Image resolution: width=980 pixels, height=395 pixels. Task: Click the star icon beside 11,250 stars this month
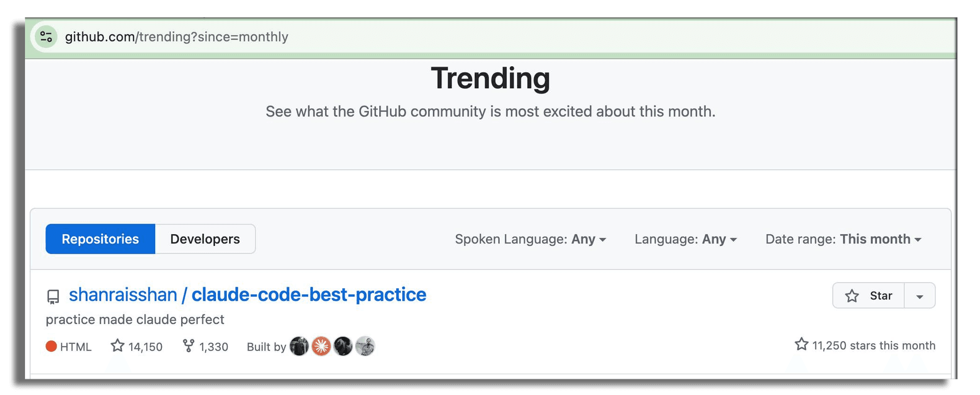click(x=801, y=344)
